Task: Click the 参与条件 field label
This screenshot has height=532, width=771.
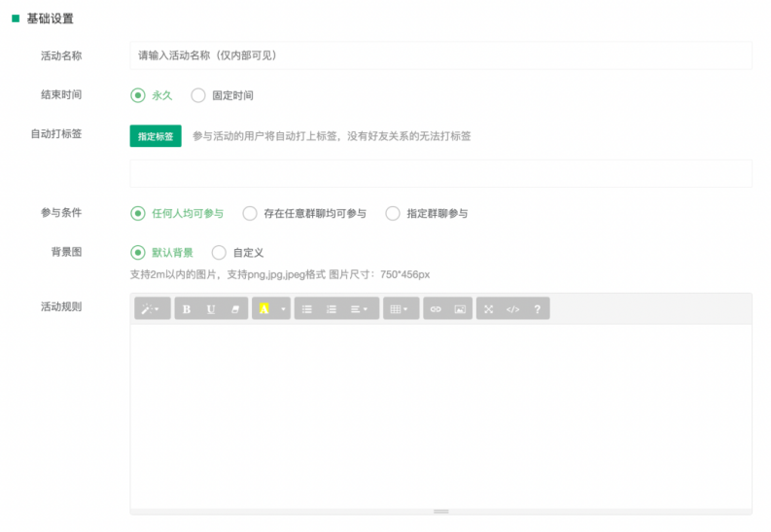Action: pos(61,212)
